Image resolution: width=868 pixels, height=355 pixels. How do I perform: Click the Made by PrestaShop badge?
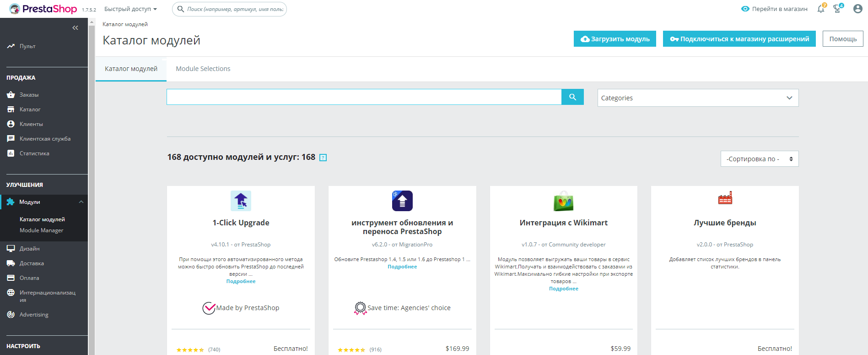point(241,308)
